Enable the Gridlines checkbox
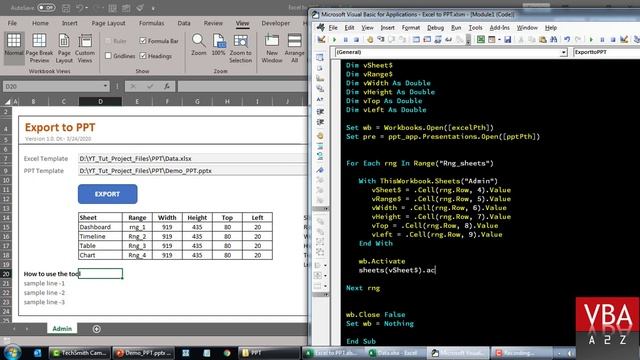The image size is (640, 360). point(108,56)
